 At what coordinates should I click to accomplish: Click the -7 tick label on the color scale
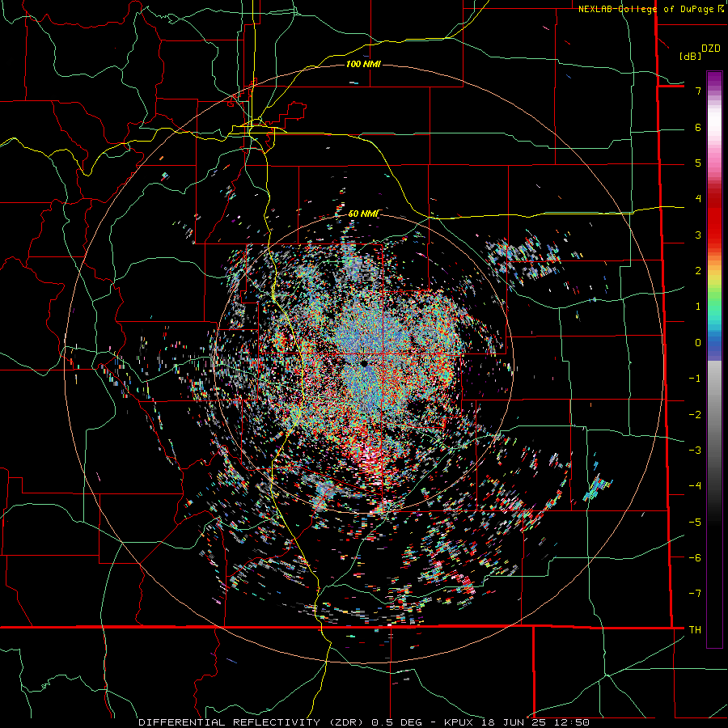(695, 594)
